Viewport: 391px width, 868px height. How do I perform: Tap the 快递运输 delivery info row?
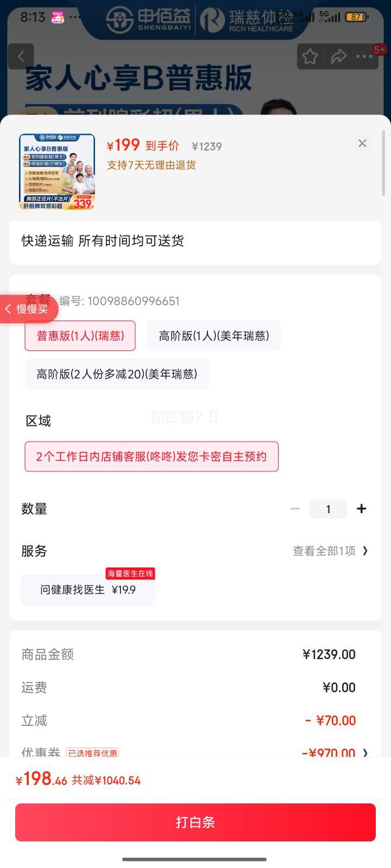coord(195,241)
